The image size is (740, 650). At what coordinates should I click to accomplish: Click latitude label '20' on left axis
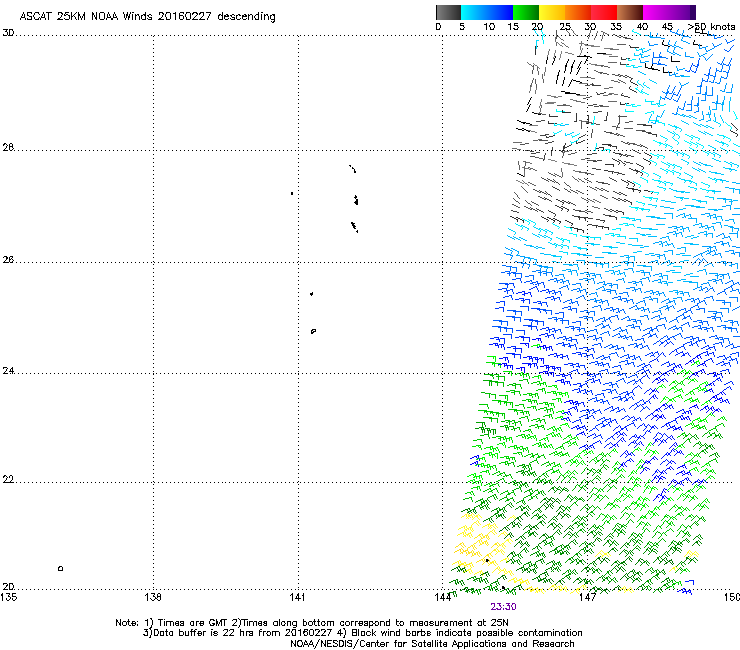tap(8, 587)
